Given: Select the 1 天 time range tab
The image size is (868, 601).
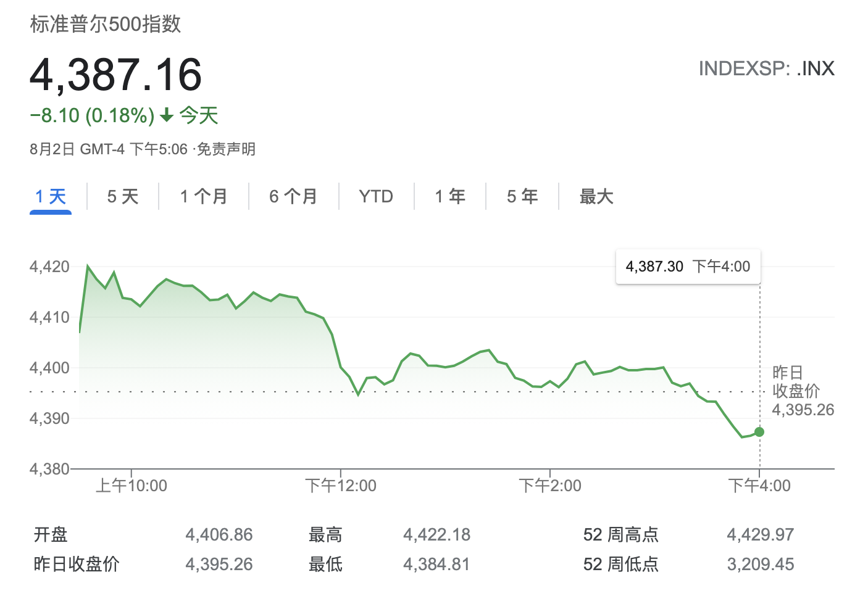Looking at the screenshot, I should coord(51,197).
